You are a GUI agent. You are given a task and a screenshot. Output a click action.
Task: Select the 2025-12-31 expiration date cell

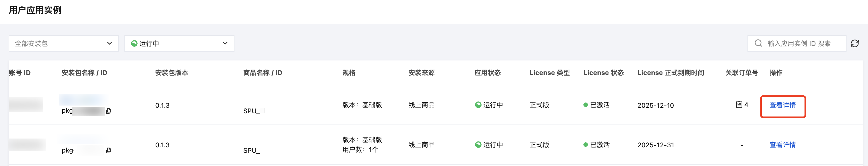[655, 145]
